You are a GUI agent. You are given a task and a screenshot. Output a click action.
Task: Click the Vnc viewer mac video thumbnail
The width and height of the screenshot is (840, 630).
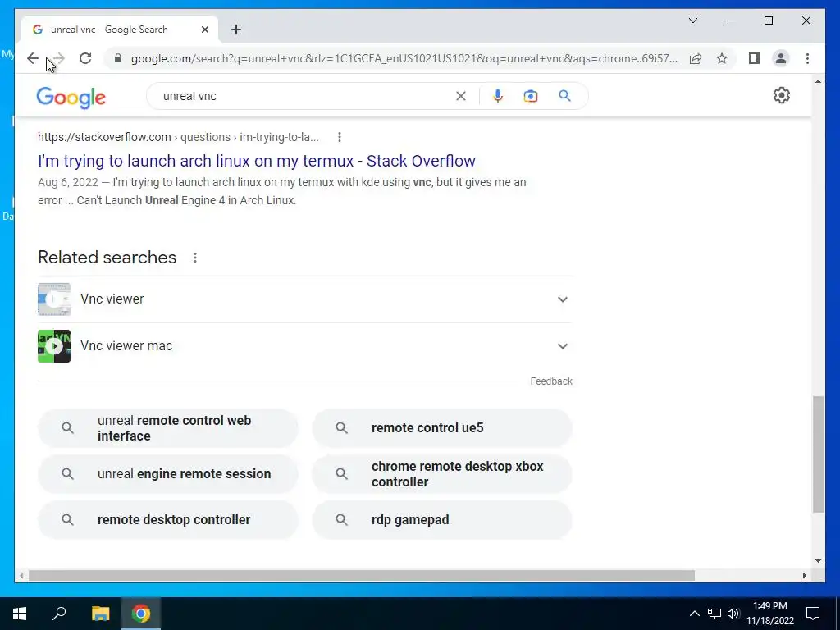coord(54,346)
